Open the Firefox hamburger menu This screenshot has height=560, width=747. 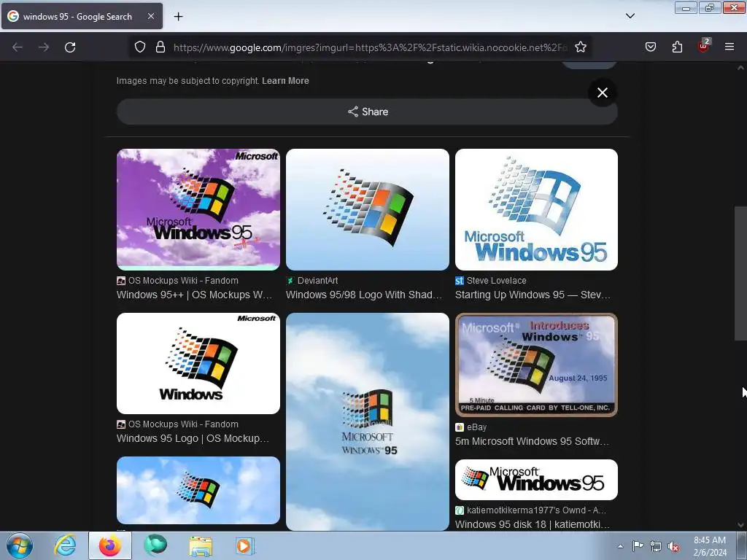(x=729, y=47)
